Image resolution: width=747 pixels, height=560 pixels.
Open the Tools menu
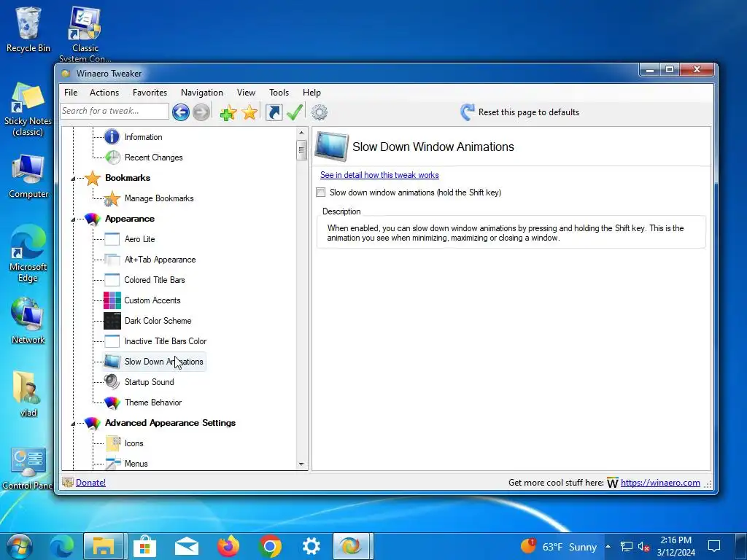pos(279,93)
